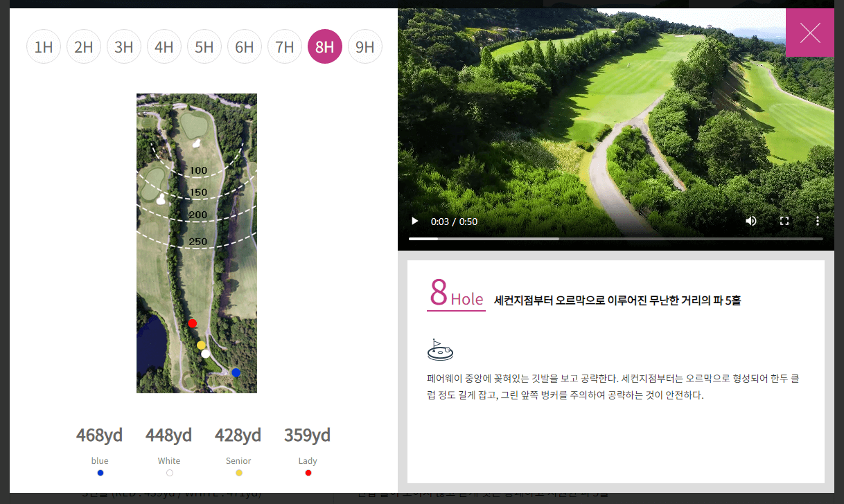Click the green-with-flag illustration icon

point(441,349)
